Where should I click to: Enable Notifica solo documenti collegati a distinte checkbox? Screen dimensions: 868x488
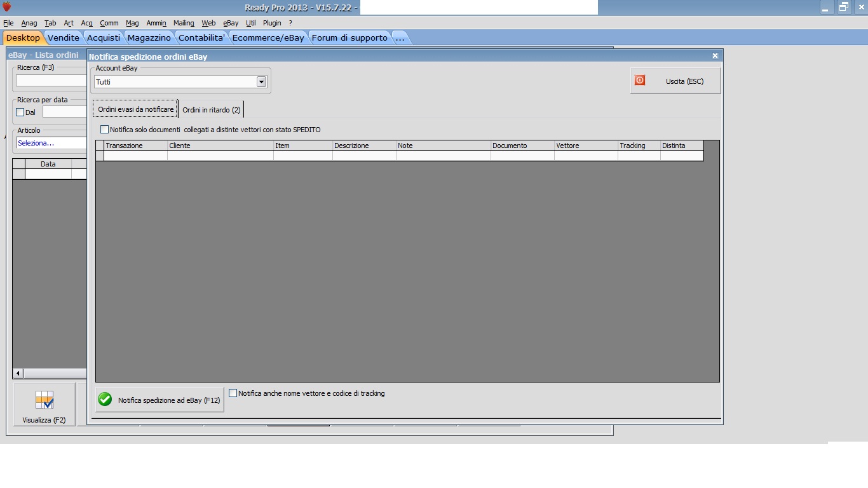tap(105, 130)
